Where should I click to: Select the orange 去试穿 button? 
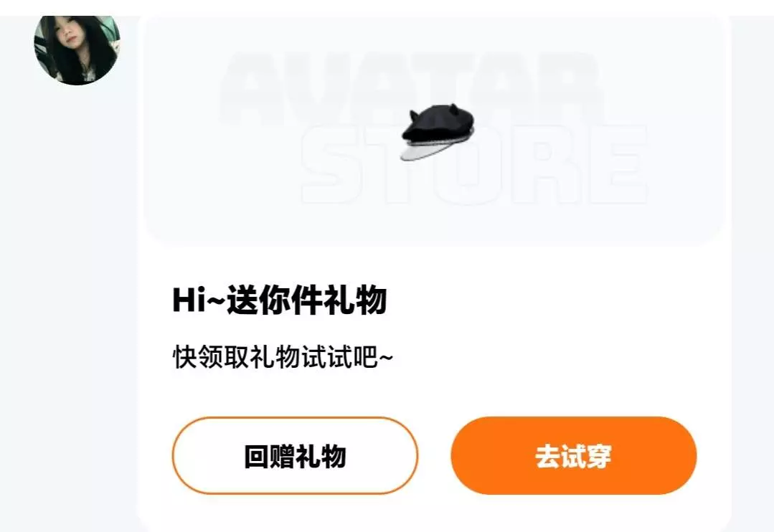coord(574,455)
